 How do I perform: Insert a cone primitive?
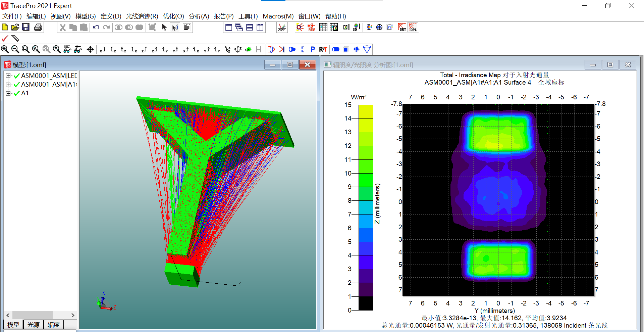pos(367,49)
